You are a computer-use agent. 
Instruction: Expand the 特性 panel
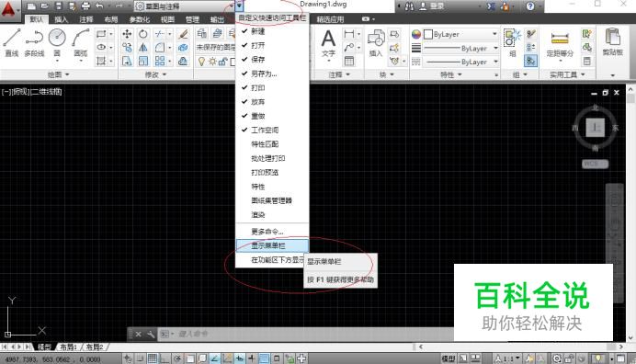pyautogui.click(x=451, y=74)
